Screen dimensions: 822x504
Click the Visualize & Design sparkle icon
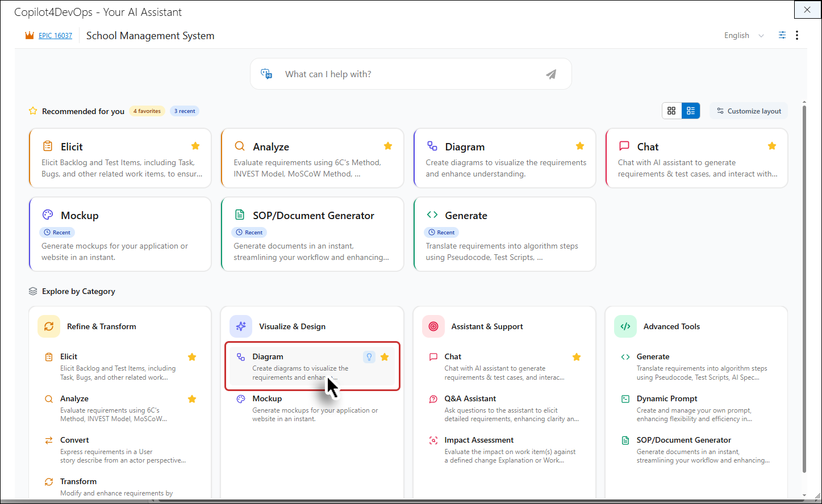pyautogui.click(x=241, y=326)
